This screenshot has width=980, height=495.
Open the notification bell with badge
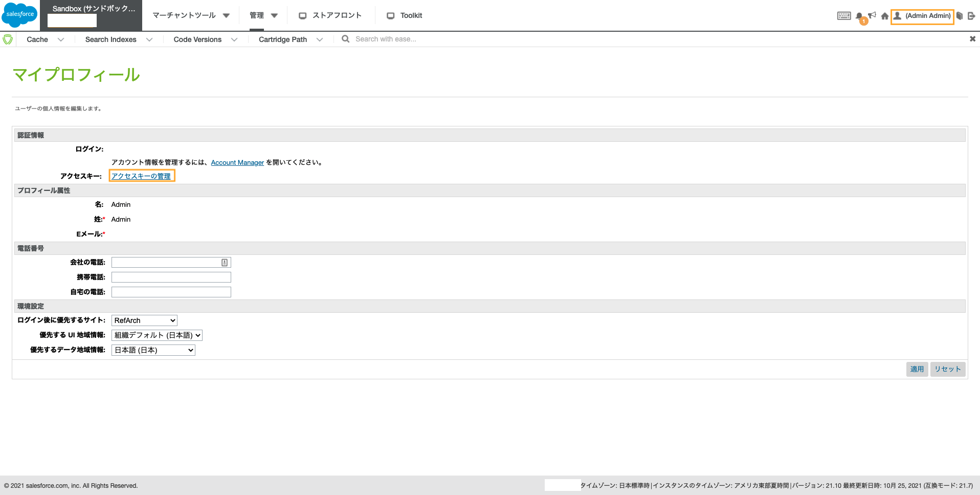click(x=859, y=15)
